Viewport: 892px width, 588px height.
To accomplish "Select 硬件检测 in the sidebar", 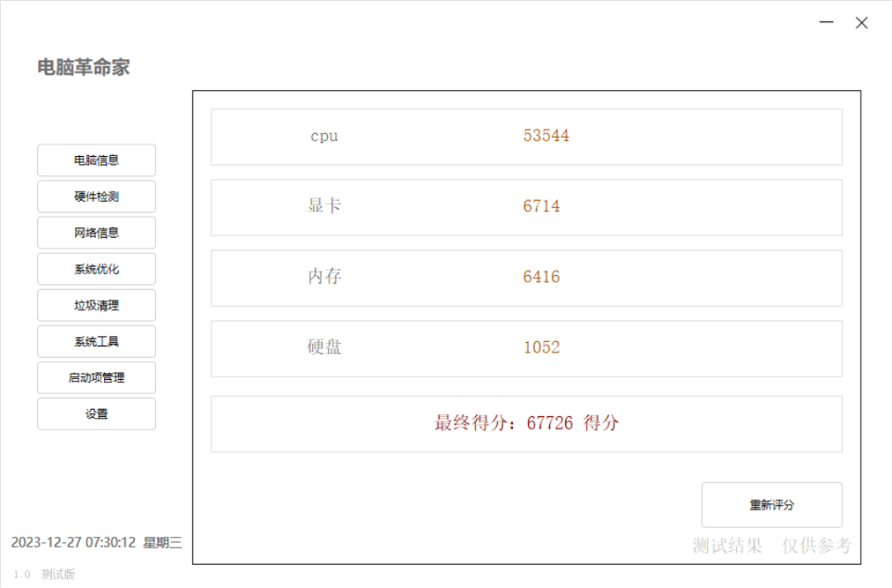I will 97,197.
